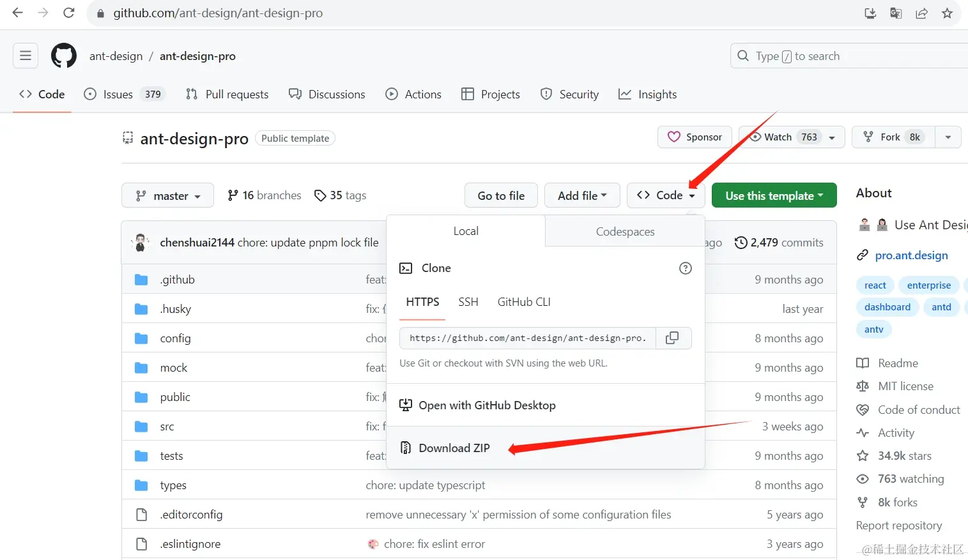Viewport: 968px width, 560px height.
Task: Open the Actions tab
Action: tap(413, 95)
